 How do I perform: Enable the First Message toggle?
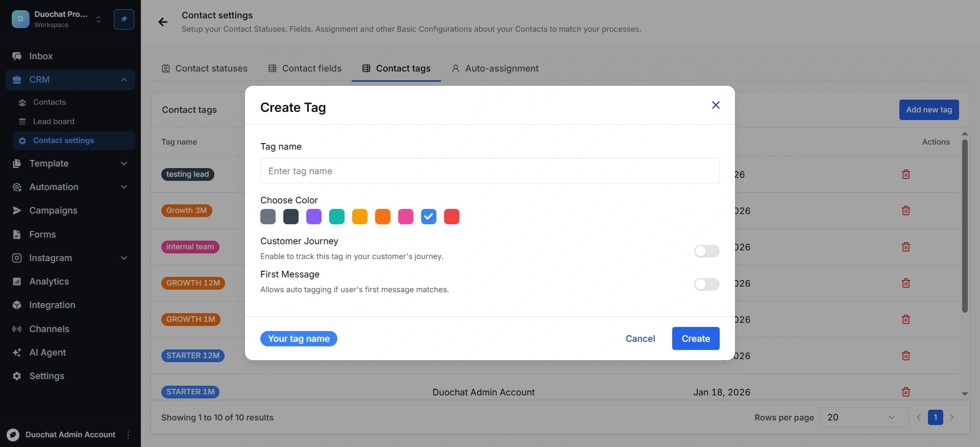707,284
